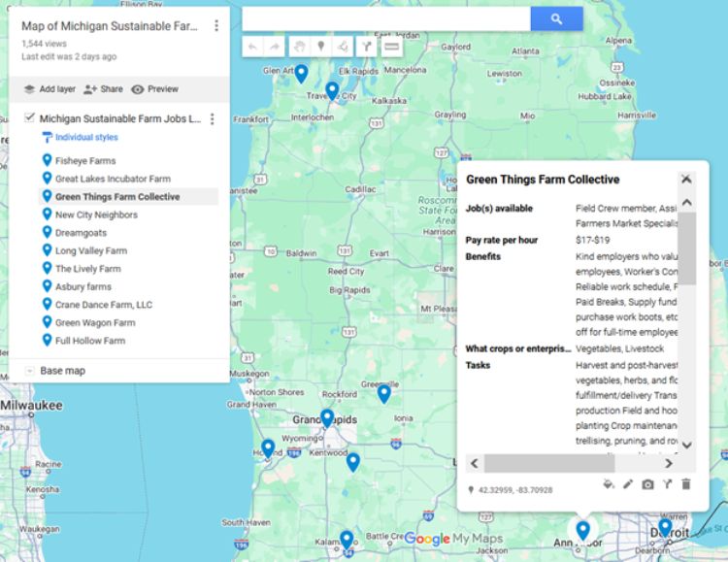Viewport: 728px width, 562px height.
Task: Click the map title text
Action: (110, 26)
